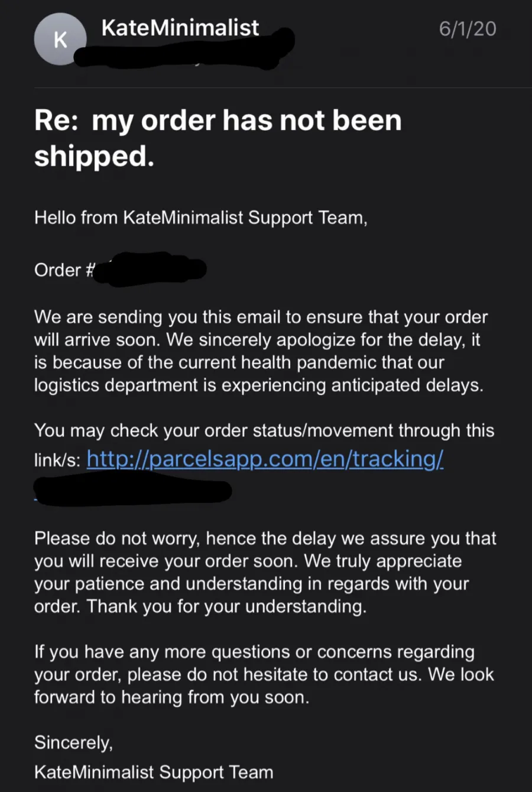Tap 'Thank you for your understanding.' sentence

pos(226,606)
